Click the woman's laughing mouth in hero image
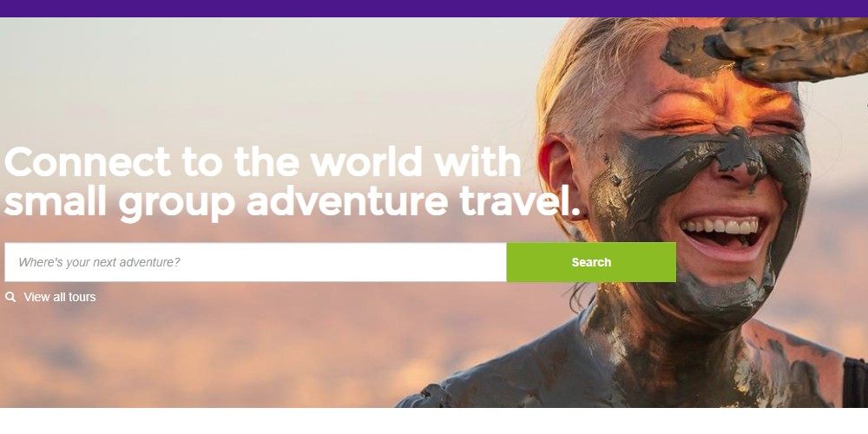 723,233
